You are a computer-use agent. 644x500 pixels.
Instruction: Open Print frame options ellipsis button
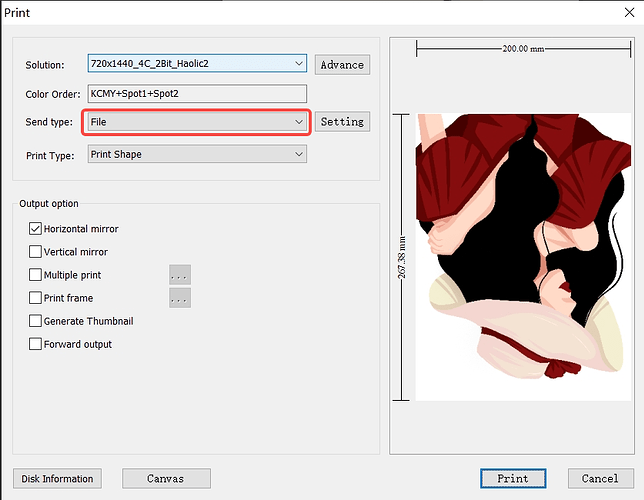coord(180,298)
